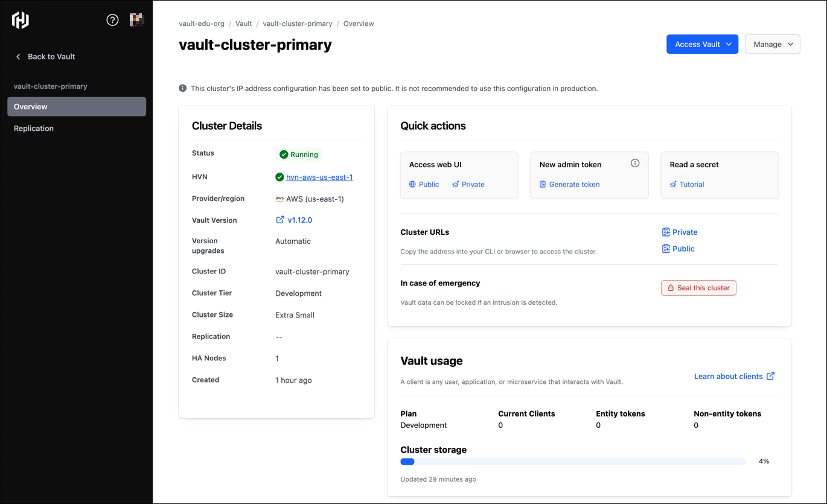Click the globe icon for Public web UI
827x504 pixels.
413,185
